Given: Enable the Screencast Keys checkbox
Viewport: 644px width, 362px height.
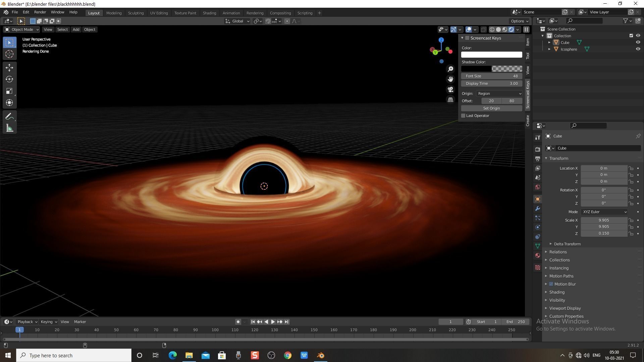Looking at the screenshot, I should (467, 38).
